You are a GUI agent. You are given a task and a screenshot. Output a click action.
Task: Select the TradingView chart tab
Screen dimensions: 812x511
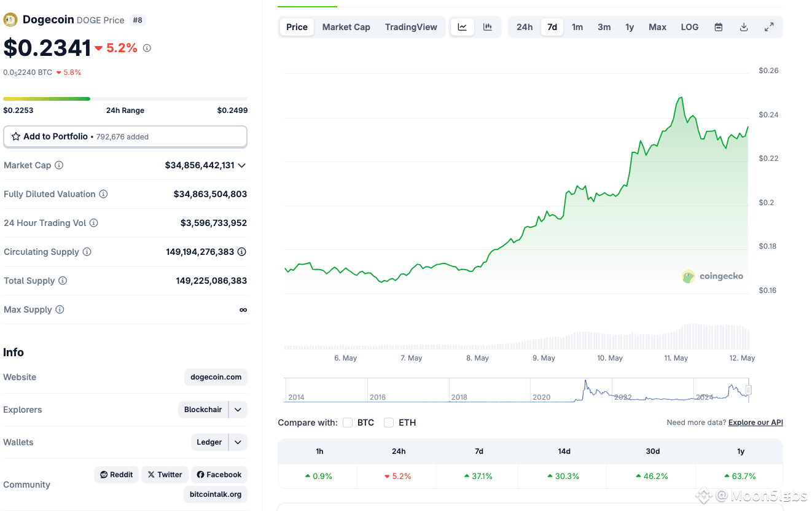(x=411, y=27)
